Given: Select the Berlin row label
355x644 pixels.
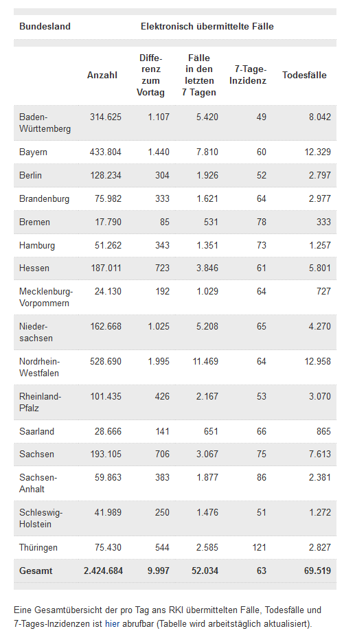Looking at the screenshot, I should (x=30, y=175).
